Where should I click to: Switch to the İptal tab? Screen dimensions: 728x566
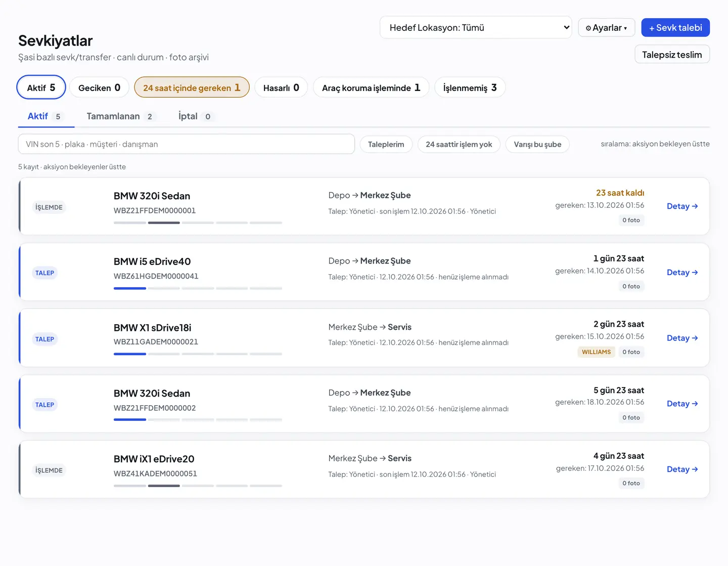pyautogui.click(x=195, y=116)
